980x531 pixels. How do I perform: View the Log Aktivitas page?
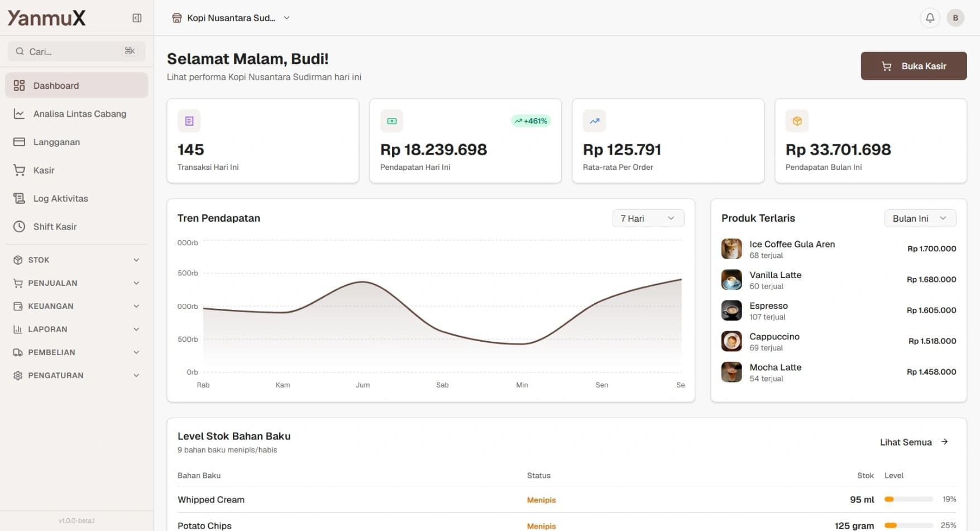point(60,198)
